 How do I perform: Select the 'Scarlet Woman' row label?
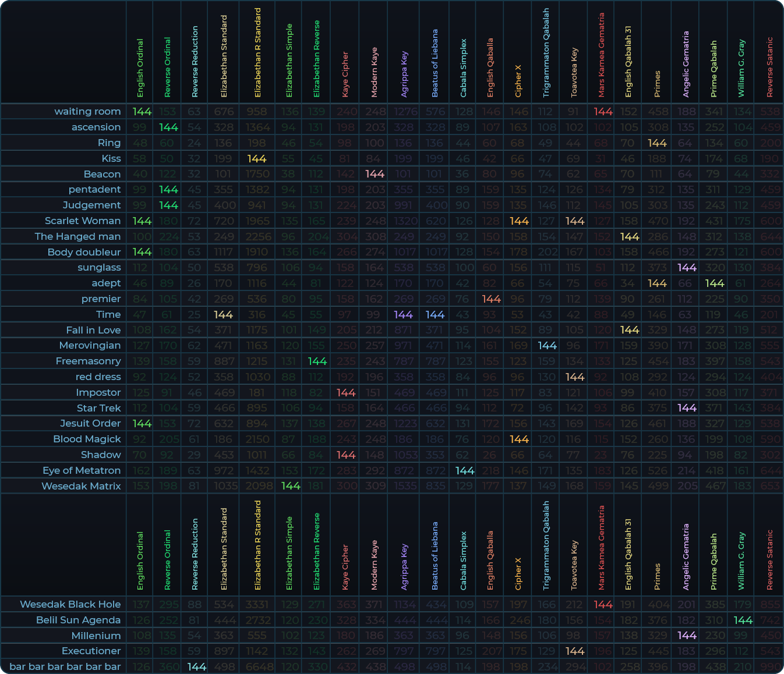coord(83,221)
